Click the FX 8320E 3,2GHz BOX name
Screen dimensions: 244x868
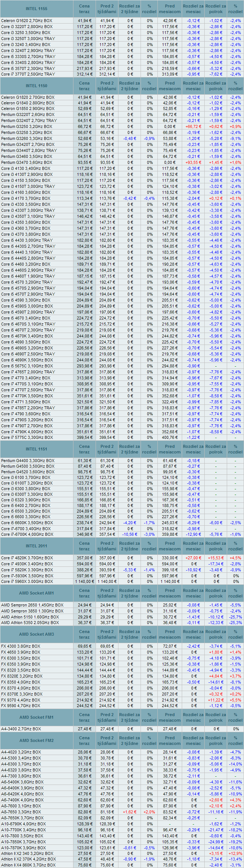point(22,676)
